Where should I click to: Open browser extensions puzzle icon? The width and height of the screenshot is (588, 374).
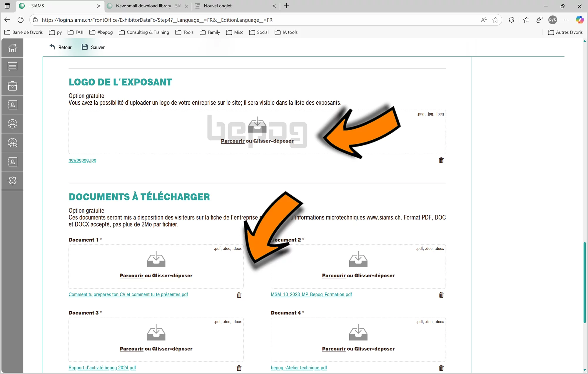511,20
